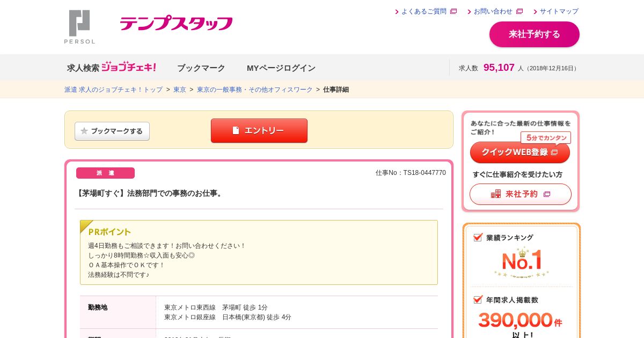This screenshot has width=644, height=338.
Task: Click the checkmark icon beside 業績ランキング
Action: [x=478, y=237]
